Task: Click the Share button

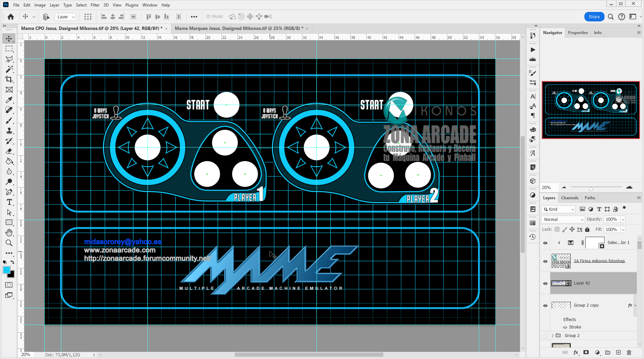Action: click(594, 16)
